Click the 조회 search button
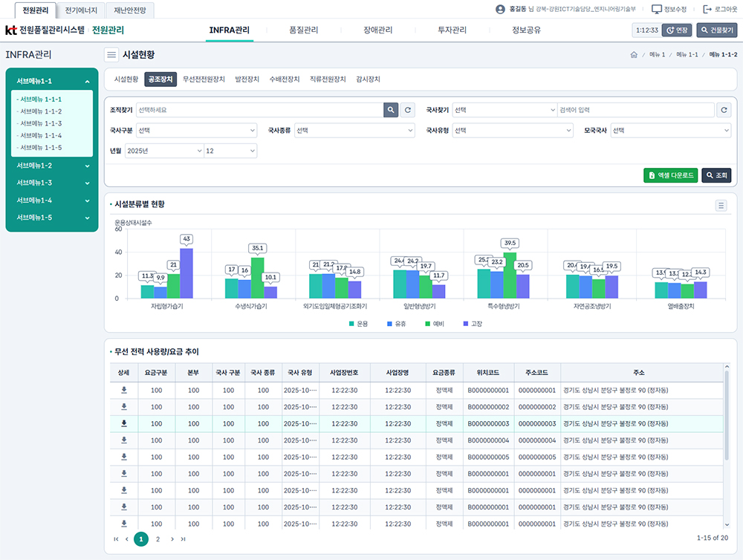 [x=716, y=175]
